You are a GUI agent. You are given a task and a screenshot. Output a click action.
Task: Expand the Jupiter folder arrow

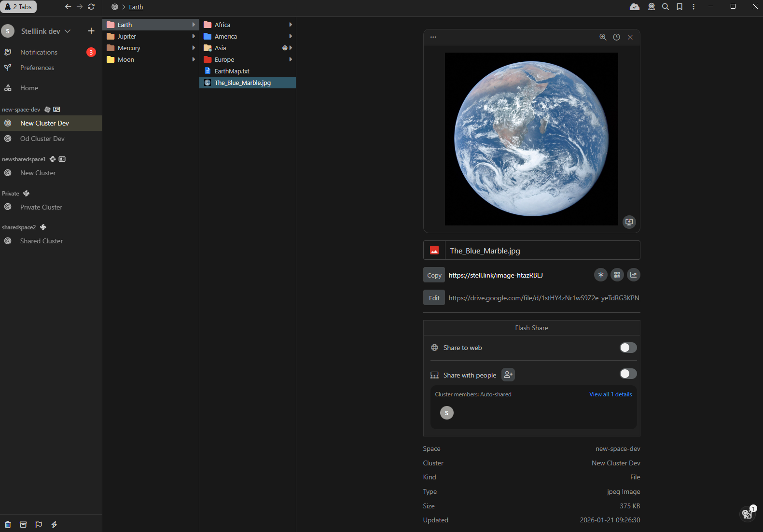tap(194, 36)
